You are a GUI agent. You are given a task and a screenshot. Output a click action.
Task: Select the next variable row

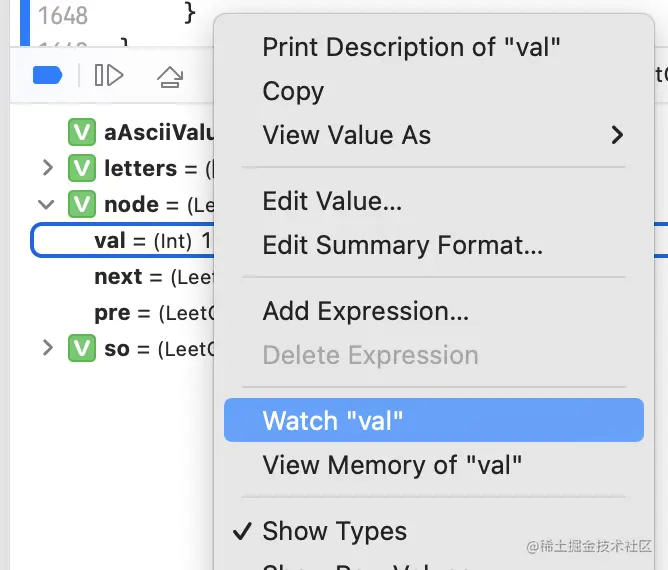(x=127, y=277)
